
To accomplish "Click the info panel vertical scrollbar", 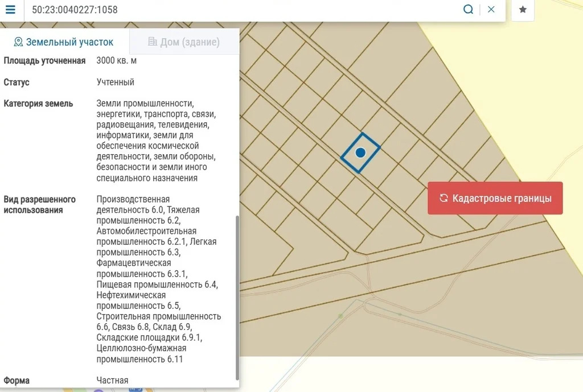I will pyautogui.click(x=237, y=296).
